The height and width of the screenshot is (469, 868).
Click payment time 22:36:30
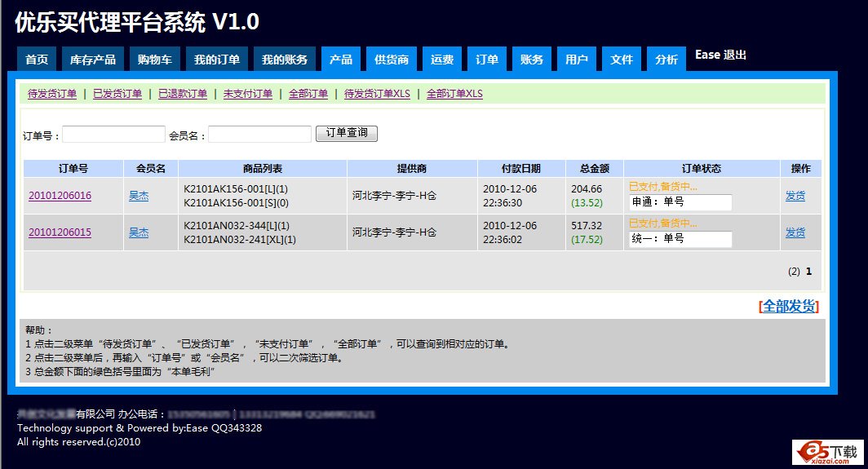[x=502, y=202]
